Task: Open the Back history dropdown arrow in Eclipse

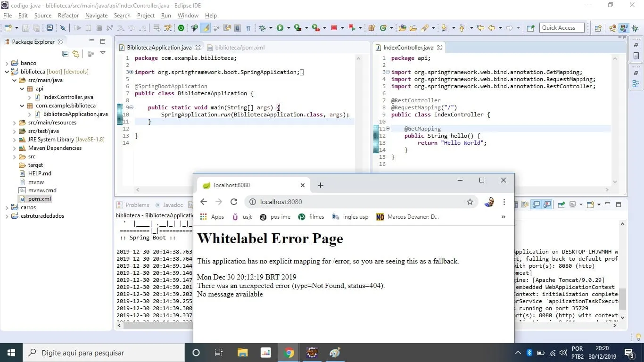Action: 500,28
